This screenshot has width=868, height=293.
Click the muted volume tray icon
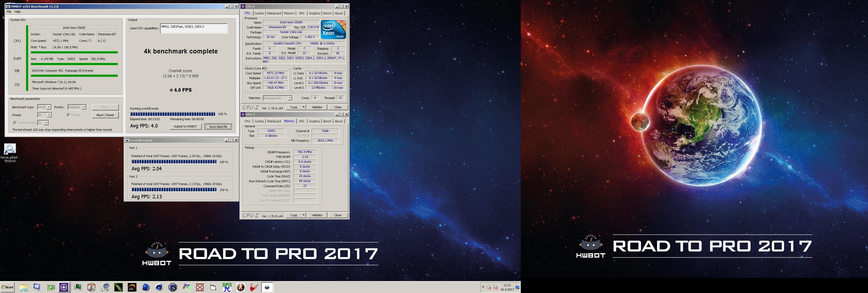[489, 288]
